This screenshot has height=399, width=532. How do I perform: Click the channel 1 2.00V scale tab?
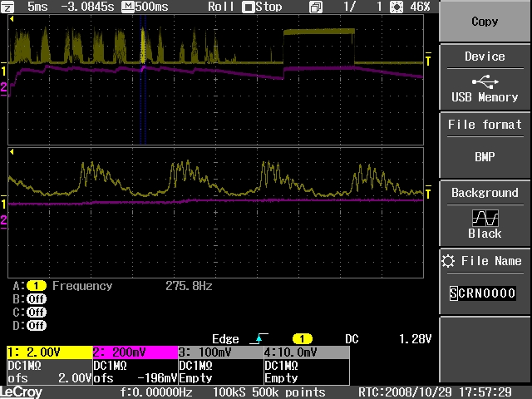[50, 352]
